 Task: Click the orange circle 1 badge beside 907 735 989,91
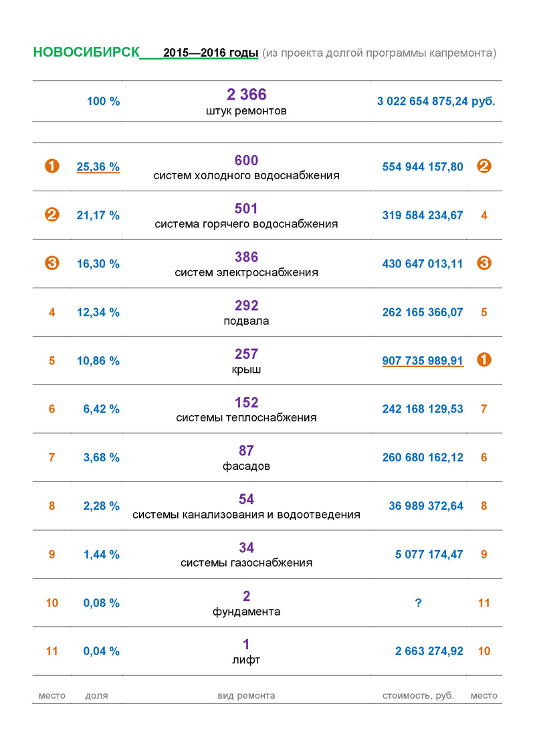(x=484, y=360)
